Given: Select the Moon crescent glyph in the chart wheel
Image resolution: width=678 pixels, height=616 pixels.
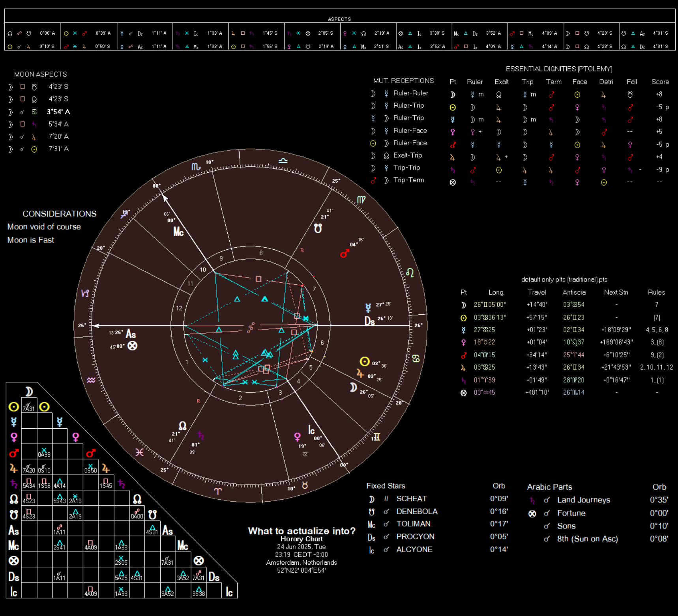Looking at the screenshot, I should coord(354,388).
